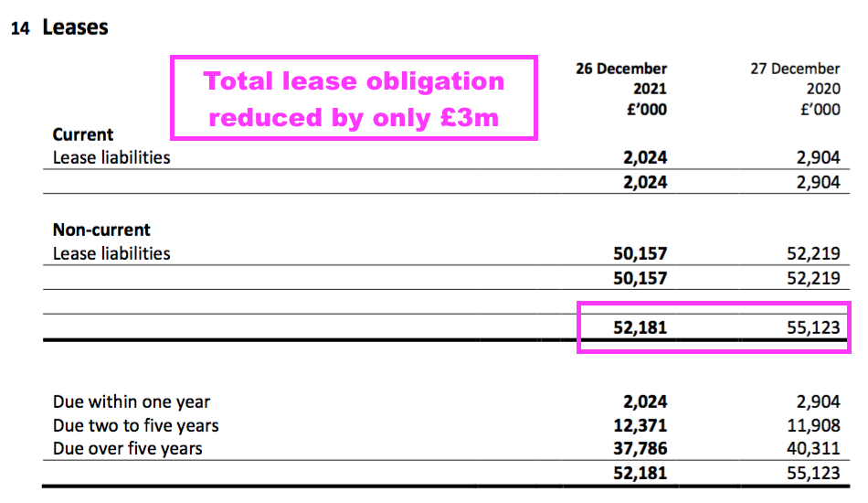Click 2,024 in Current Lease liabilities row
Viewport: 868px width, 503px height.
tap(645, 158)
